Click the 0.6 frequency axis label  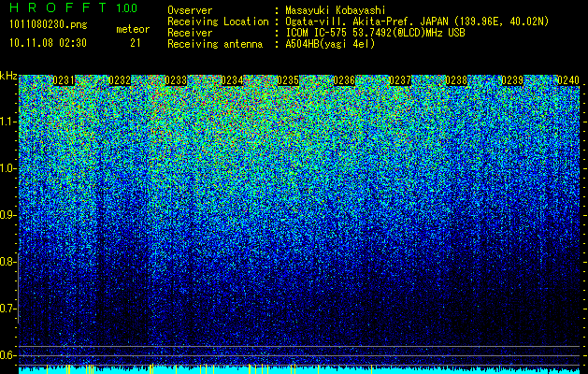(7, 355)
